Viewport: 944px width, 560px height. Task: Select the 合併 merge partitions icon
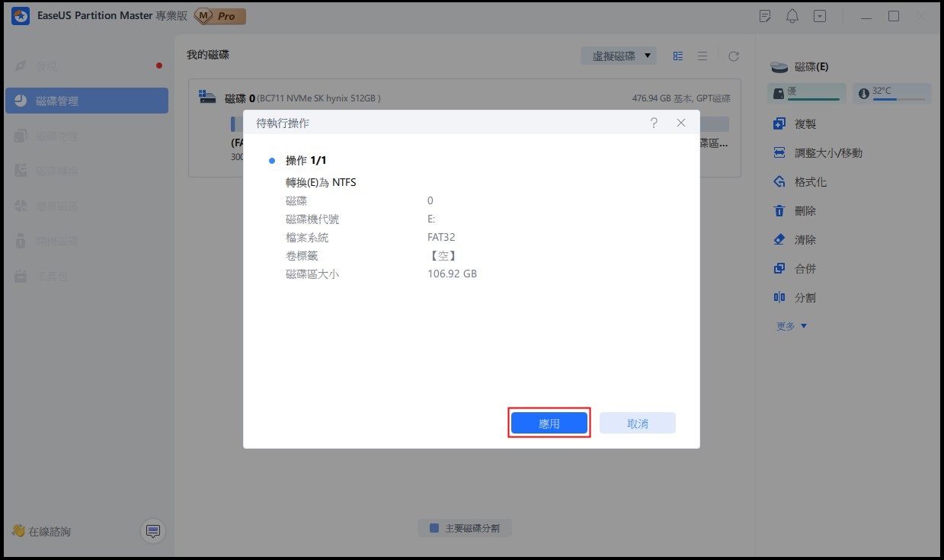[x=796, y=268]
